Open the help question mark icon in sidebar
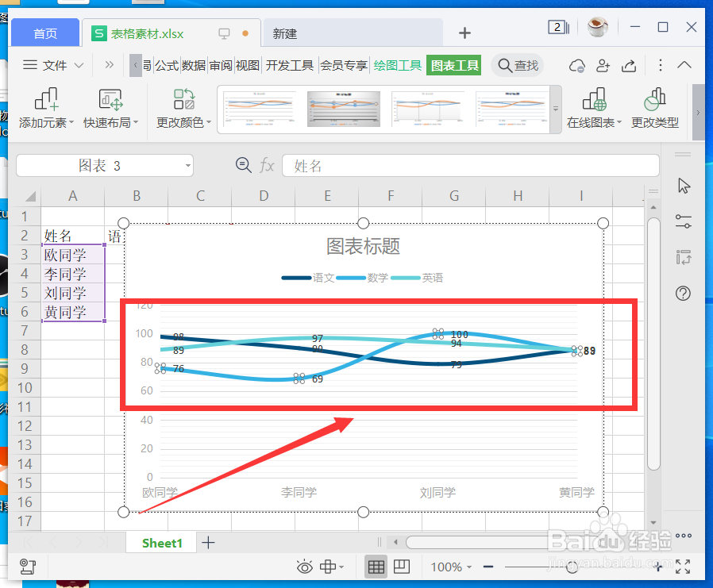Screen dimensions: 713x588 point(683,294)
